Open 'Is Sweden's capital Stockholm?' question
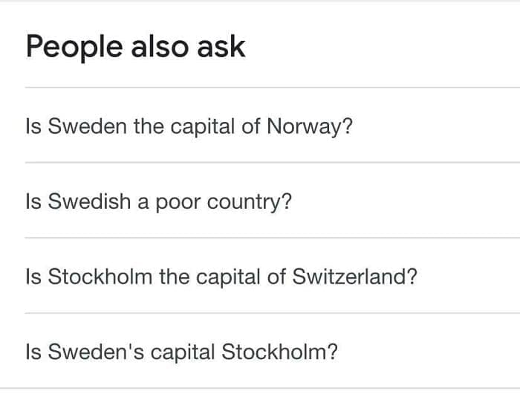Image resolution: width=520 pixels, height=420 pixels. pos(181,351)
